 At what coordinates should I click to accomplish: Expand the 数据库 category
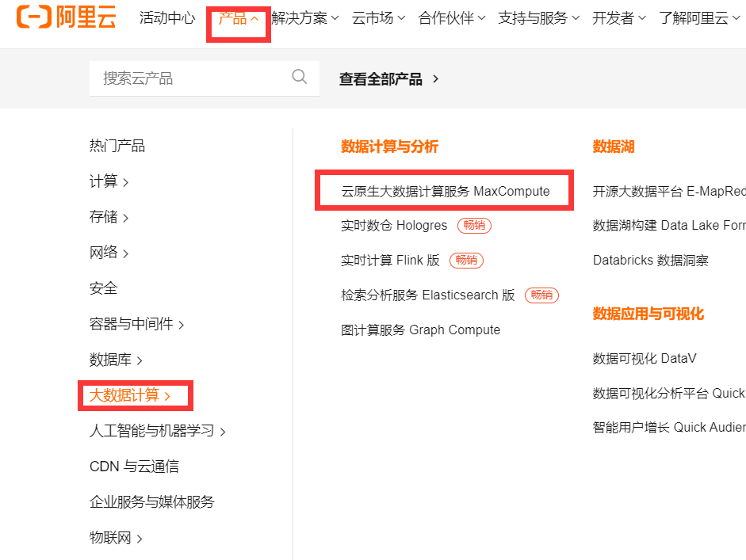112,359
